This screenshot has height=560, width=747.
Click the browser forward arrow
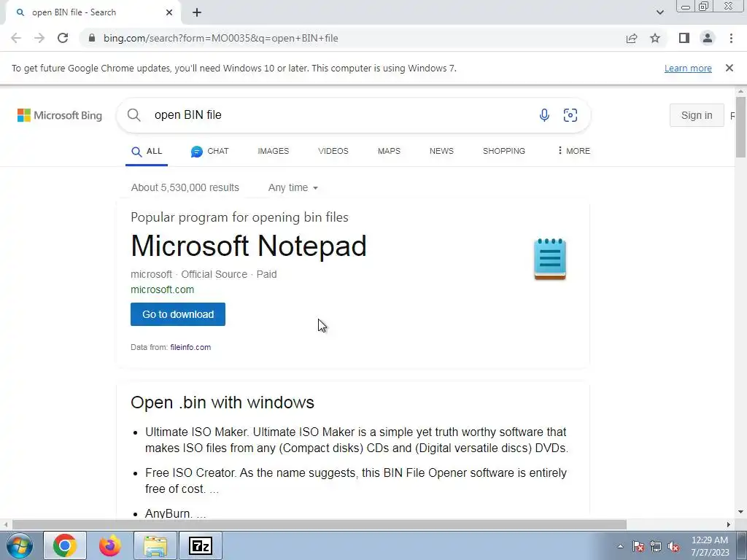[x=39, y=38]
